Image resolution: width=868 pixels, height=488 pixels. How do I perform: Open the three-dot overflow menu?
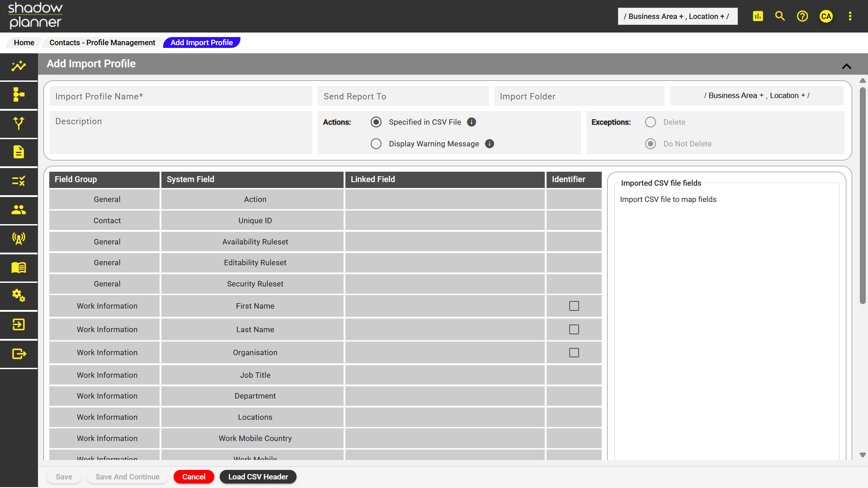pyautogui.click(x=849, y=16)
